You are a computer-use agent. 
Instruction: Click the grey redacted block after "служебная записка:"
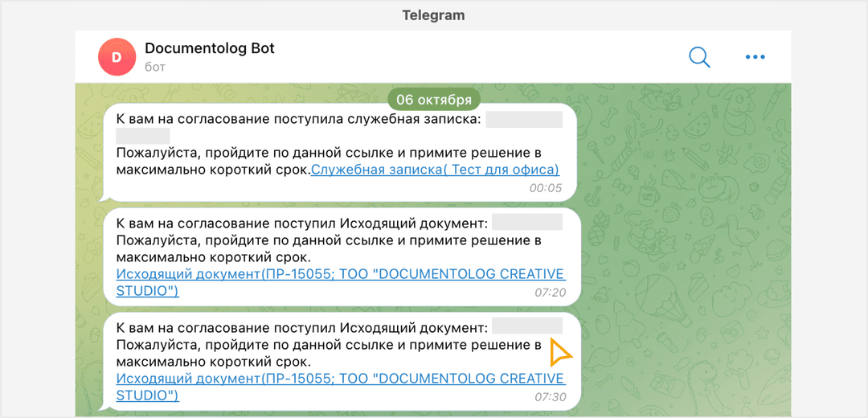coord(524,119)
